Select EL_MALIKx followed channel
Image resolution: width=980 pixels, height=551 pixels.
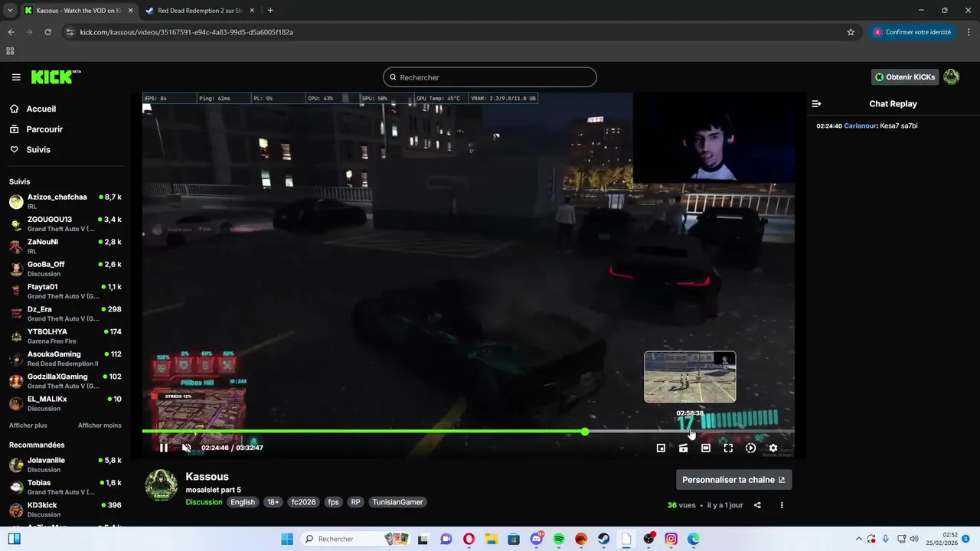pyautogui.click(x=65, y=403)
